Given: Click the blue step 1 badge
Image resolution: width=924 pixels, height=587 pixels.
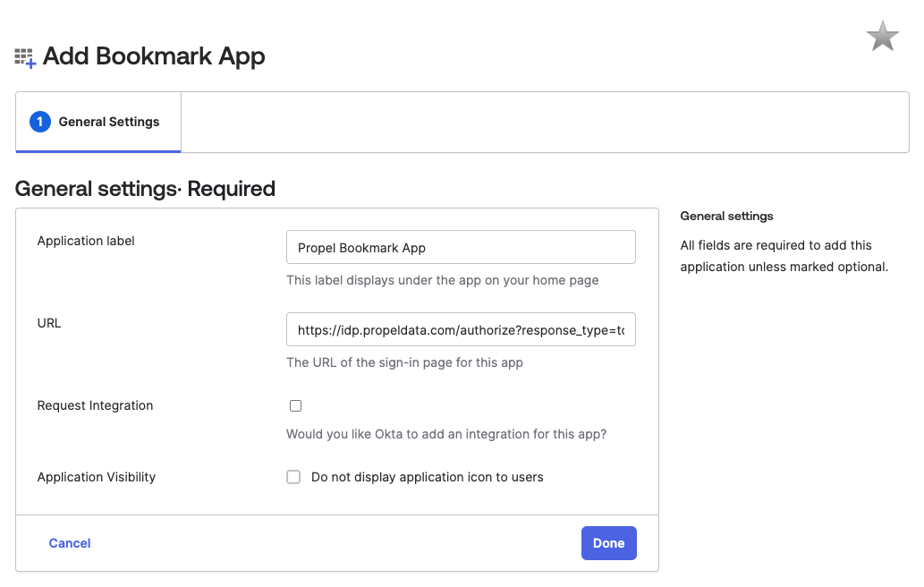Looking at the screenshot, I should point(39,122).
